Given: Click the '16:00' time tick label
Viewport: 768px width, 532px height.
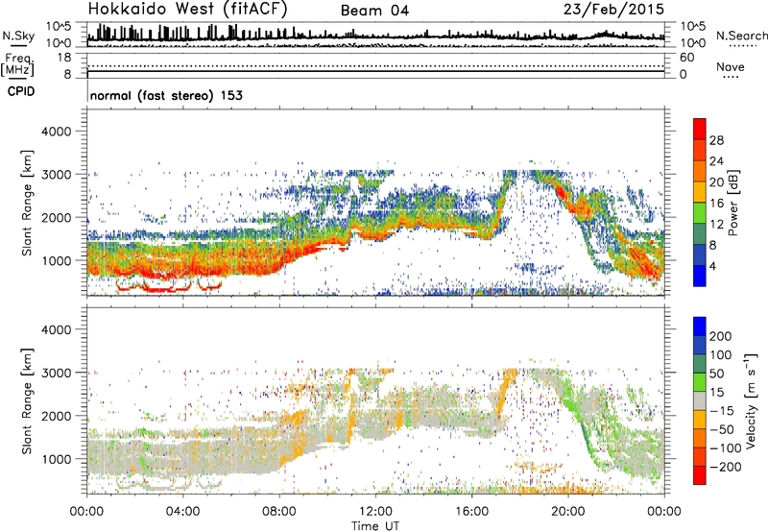Looking at the screenshot, I should (x=471, y=512).
